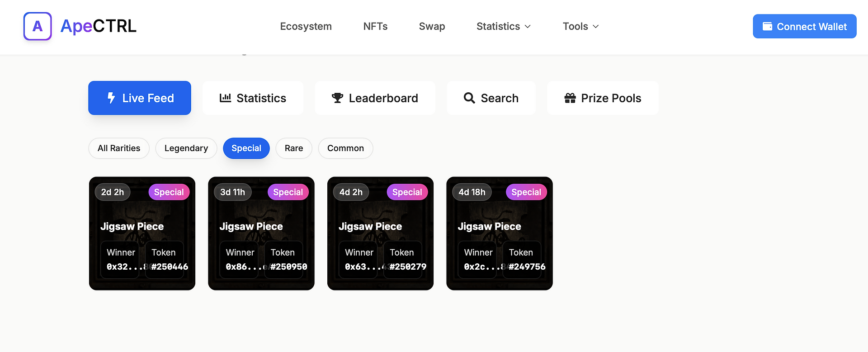The width and height of the screenshot is (868, 352).
Task: Go to the NFTs page
Action: tap(376, 26)
